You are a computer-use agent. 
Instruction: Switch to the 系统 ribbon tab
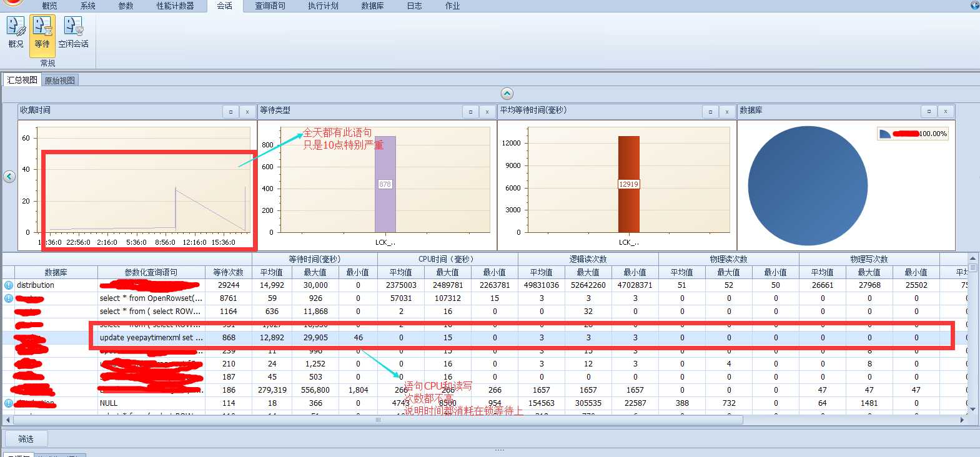pyautogui.click(x=88, y=6)
